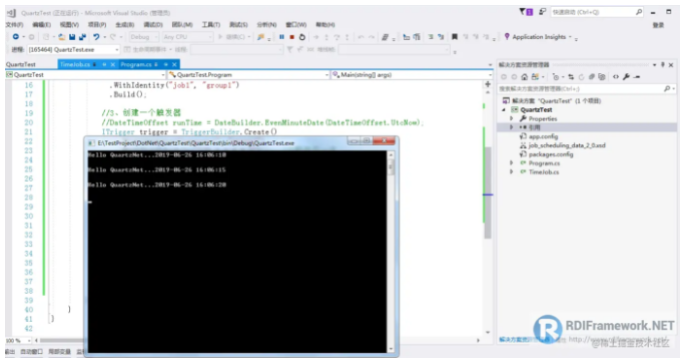Image resolution: width=688 pixels, height=360 pixels.
Task: Open the QuartzTest project scope dropdown
Action: (86, 75)
